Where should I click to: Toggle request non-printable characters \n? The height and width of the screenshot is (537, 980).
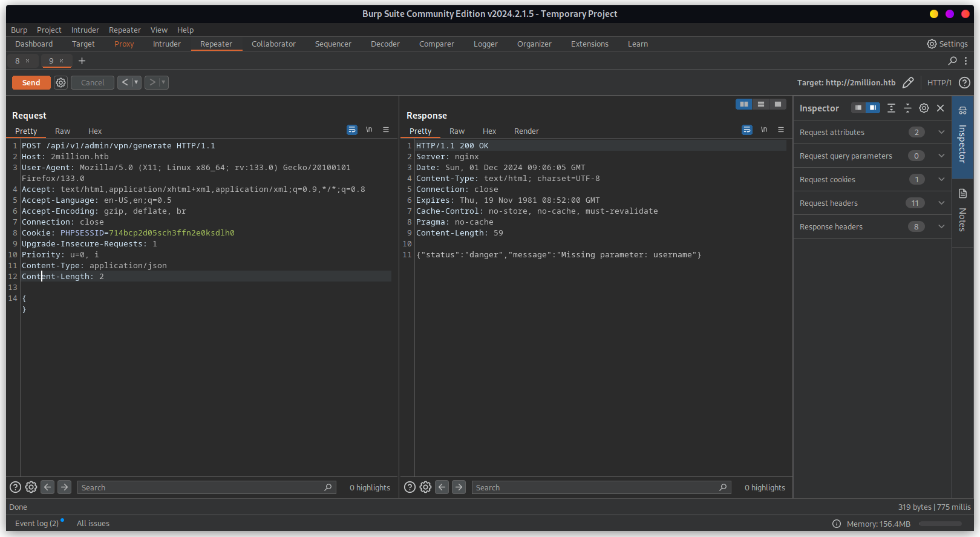(369, 130)
